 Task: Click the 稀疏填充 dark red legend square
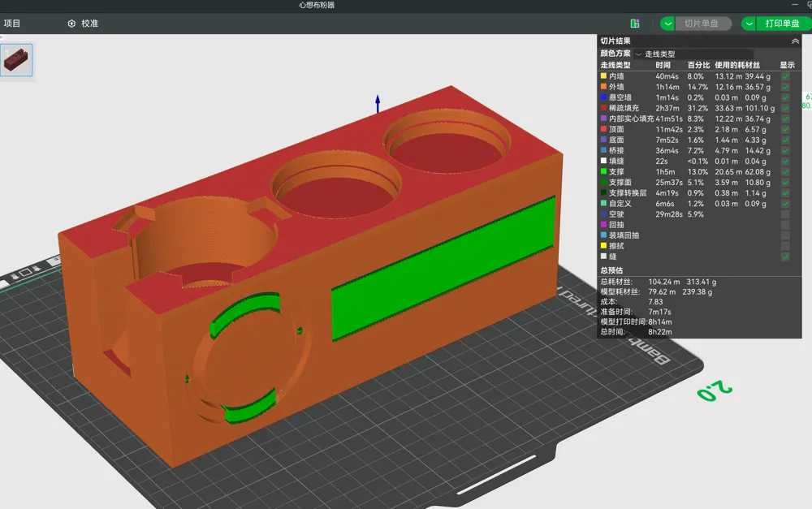pyautogui.click(x=603, y=108)
